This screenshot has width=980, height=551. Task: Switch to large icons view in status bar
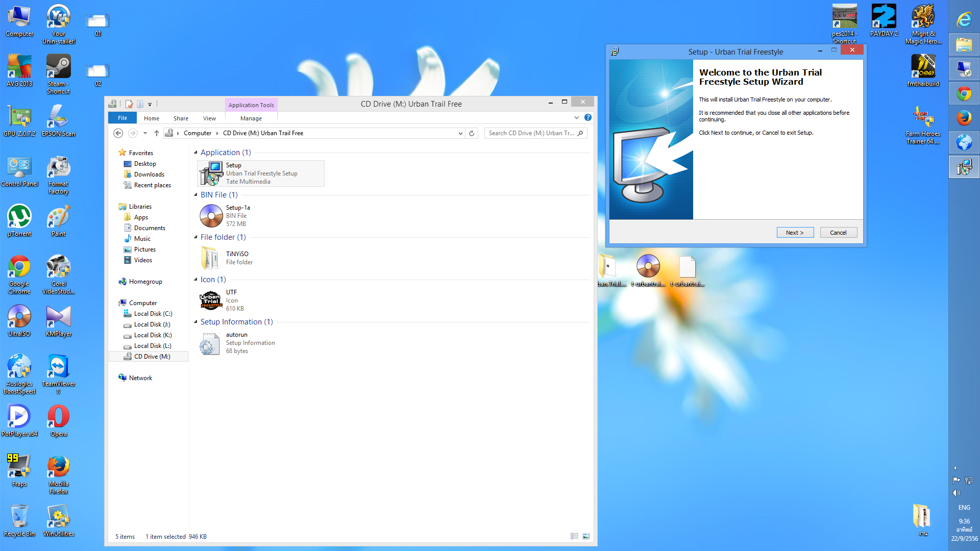click(586, 536)
